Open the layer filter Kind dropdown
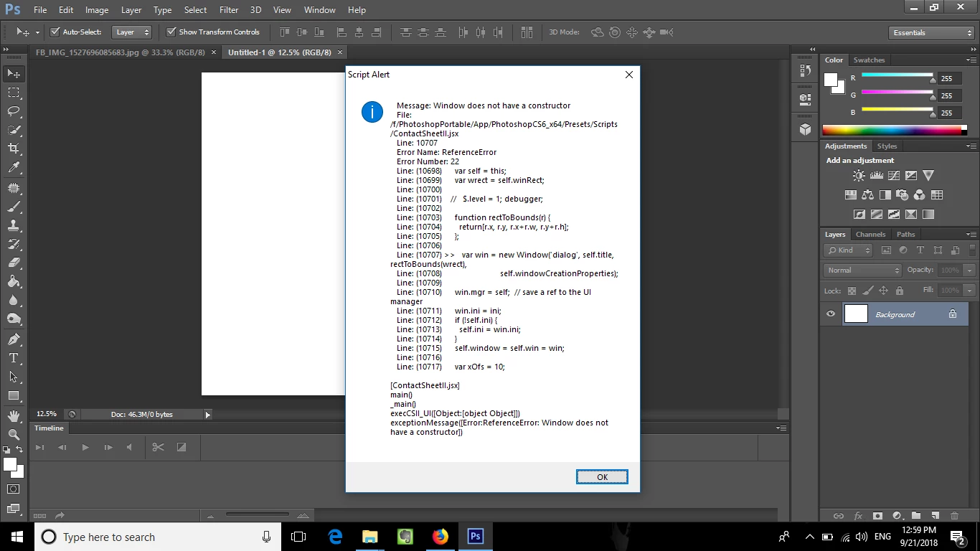980x551 pixels. (848, 250)
